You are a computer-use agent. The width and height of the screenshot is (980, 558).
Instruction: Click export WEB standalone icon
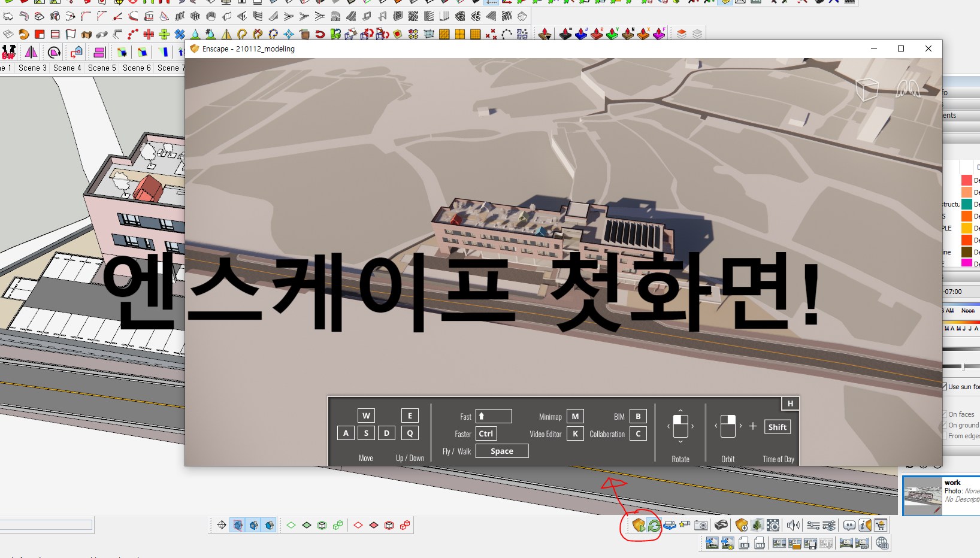tap(760, 543)
